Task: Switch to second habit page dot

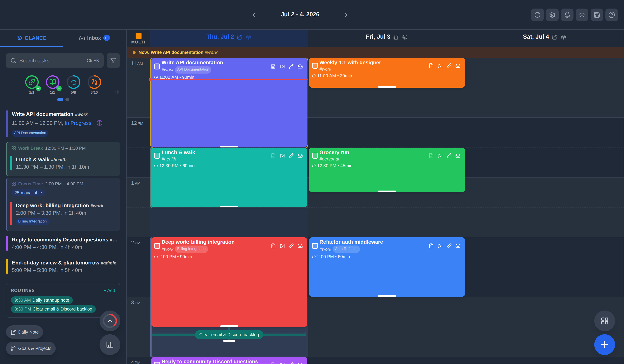Action: click(67, 100)
